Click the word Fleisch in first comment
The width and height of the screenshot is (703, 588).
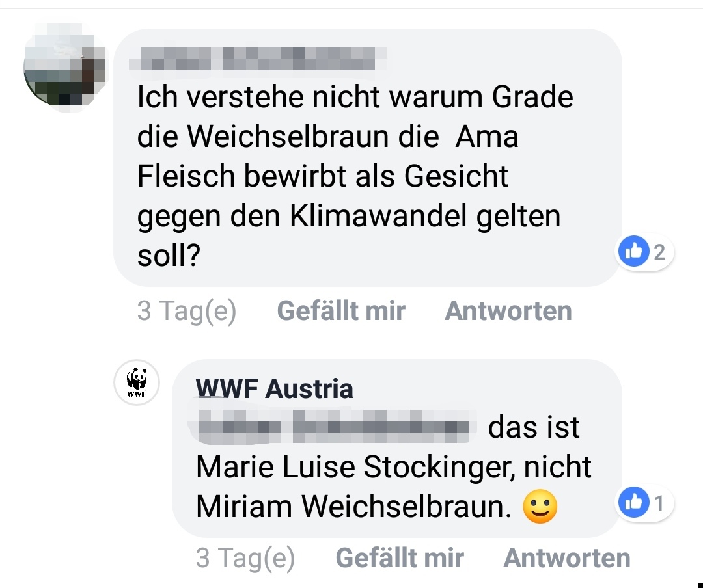click(186, 176)
